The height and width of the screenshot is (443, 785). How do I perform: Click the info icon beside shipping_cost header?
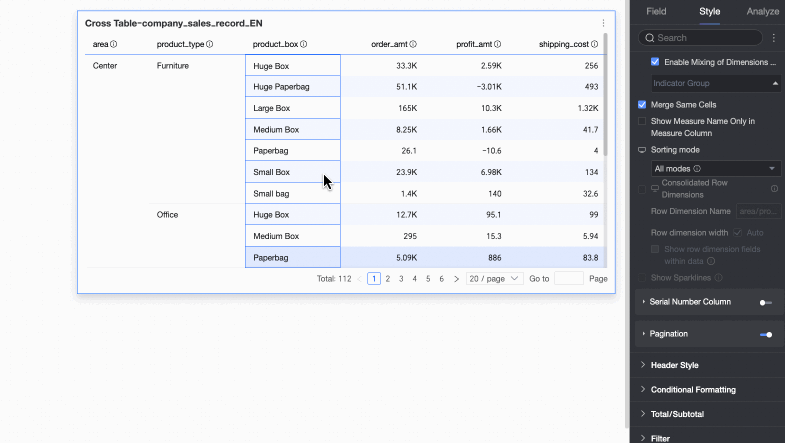(x=594, y=44)
